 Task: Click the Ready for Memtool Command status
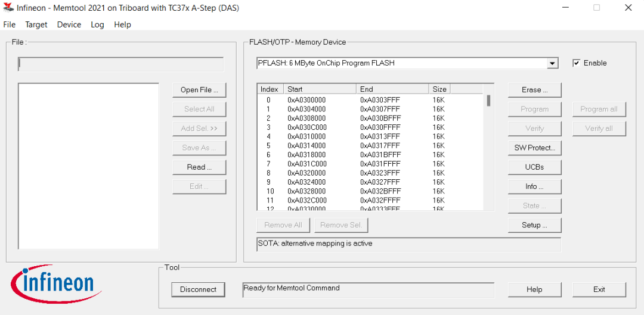click(292, 288)
